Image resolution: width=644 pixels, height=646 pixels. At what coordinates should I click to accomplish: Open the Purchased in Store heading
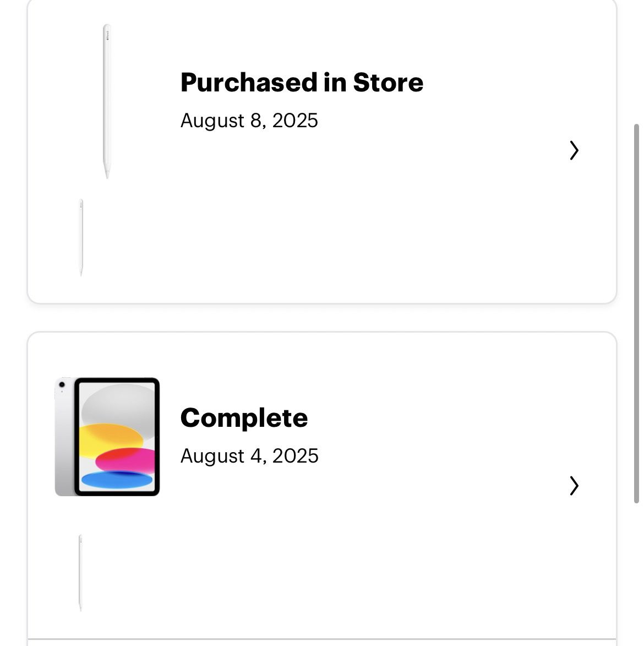[x=302, y=83]
